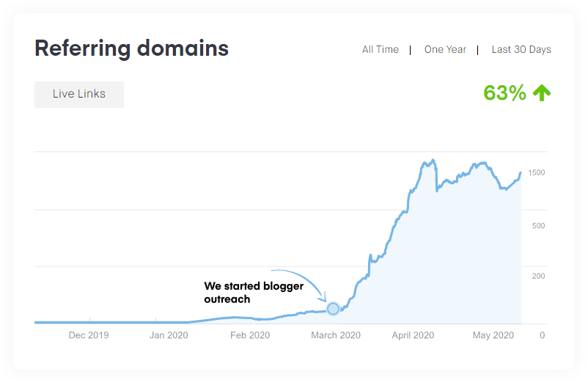Click the green up arrow icon

click(542, 93)
